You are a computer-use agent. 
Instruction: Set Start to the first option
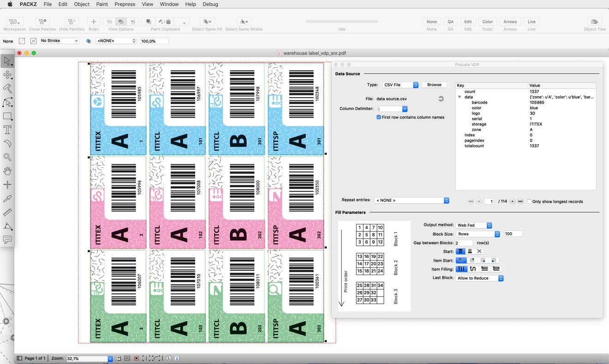click(x=460, y=252)
